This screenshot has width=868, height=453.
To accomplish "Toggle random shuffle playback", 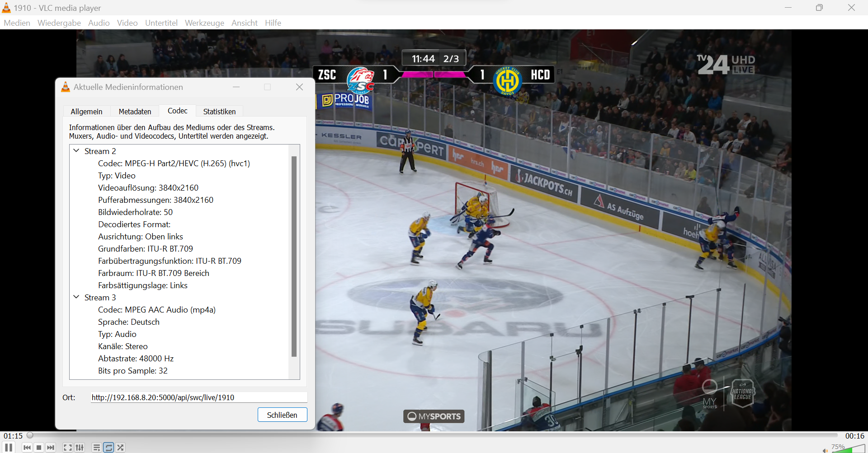I will point(120,448).
